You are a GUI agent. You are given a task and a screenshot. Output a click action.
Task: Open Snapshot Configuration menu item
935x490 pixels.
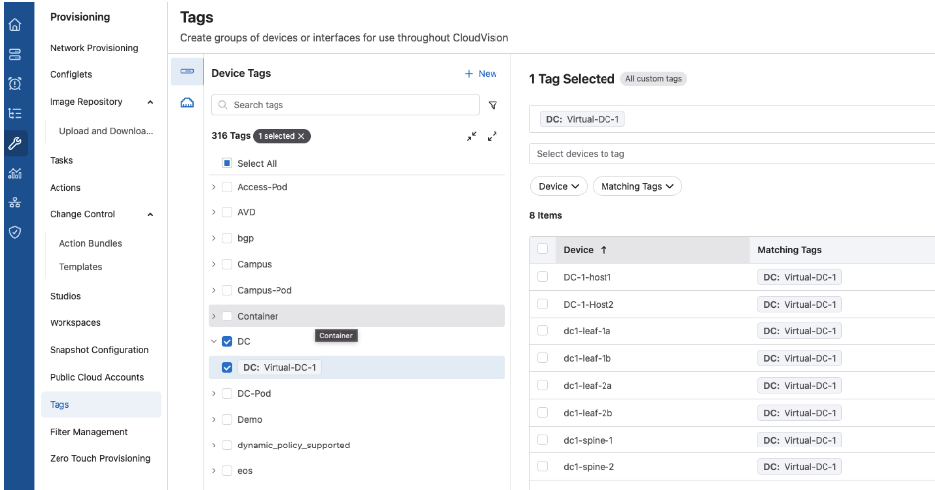coord(100,350)
